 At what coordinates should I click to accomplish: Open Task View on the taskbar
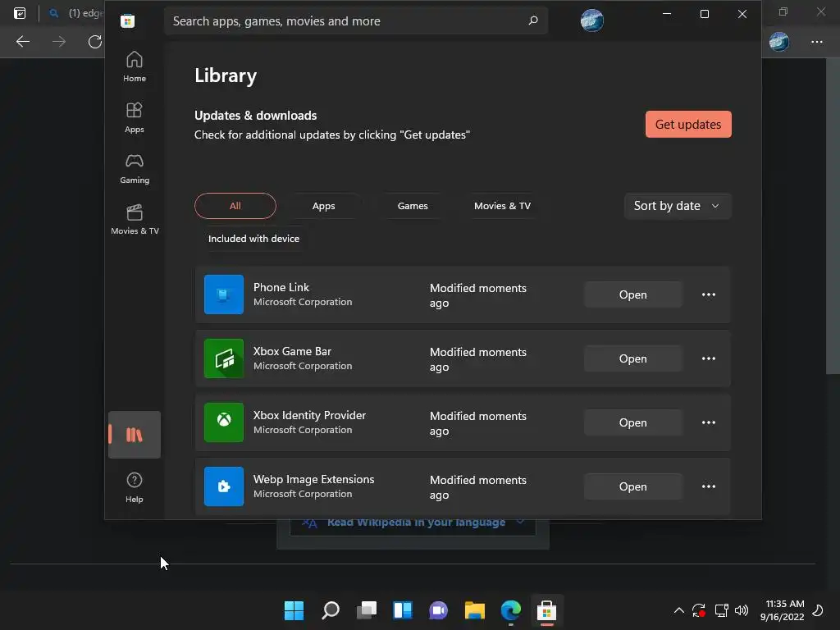pos(367,610)
